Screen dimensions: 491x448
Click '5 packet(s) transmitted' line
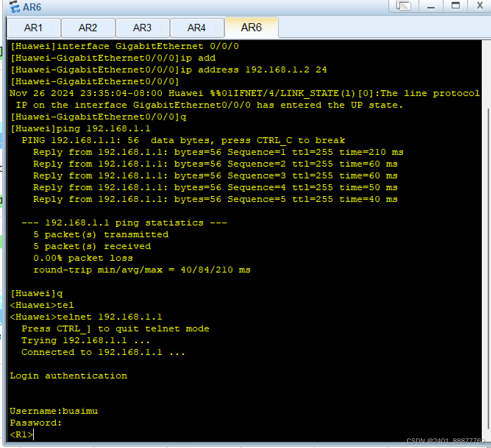(x=101, y=235)
